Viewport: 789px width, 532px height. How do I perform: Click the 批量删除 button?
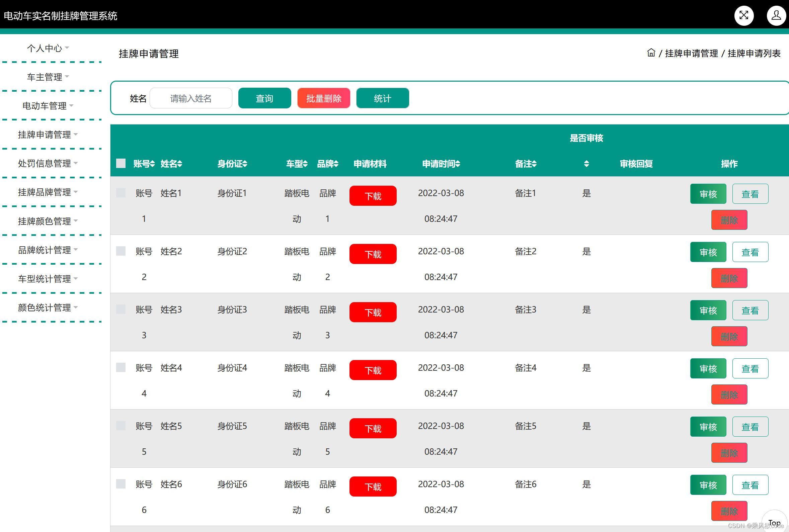pyautogui.click(x=323, y=98)
